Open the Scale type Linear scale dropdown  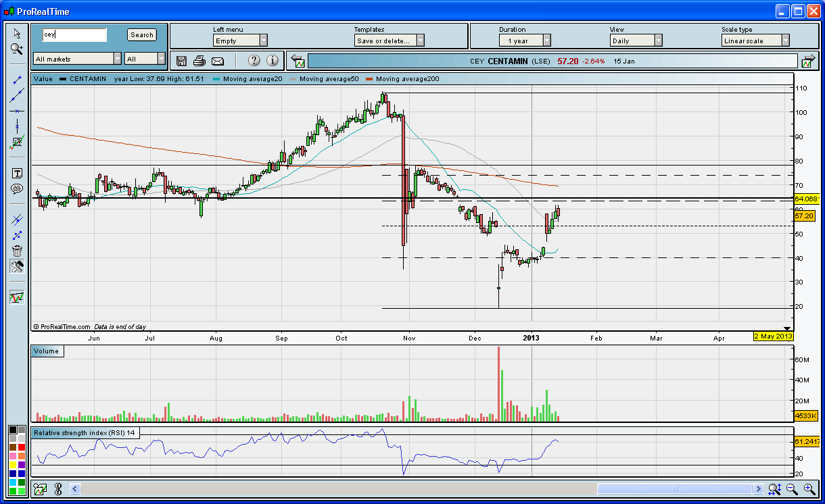755,41
